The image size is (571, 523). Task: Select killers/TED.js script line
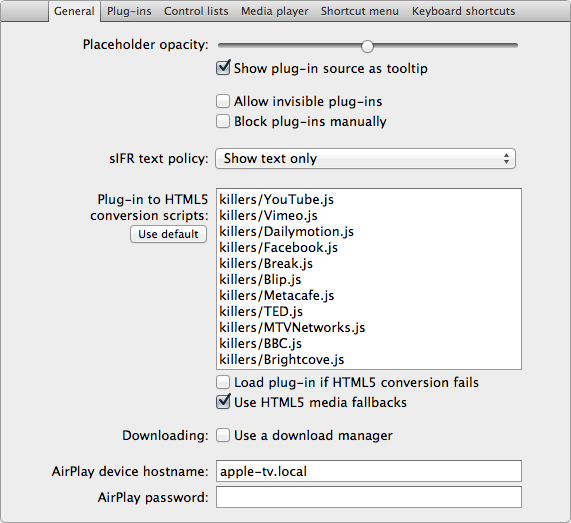click(x=261, y=312)
